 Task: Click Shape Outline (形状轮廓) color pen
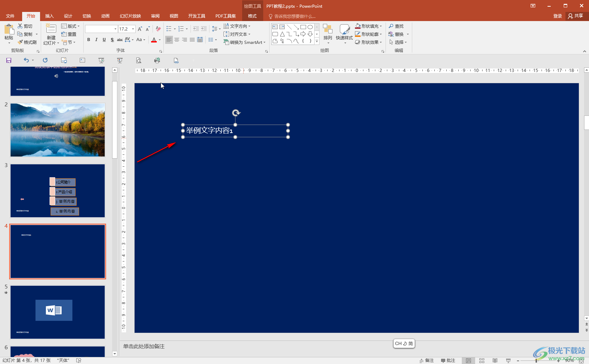coord(358,34)
